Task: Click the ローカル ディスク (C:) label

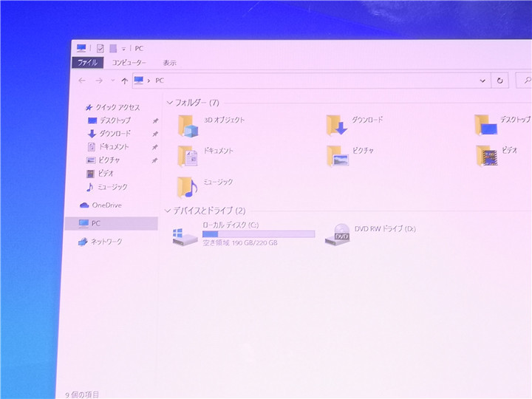Action: click(231, 225)
